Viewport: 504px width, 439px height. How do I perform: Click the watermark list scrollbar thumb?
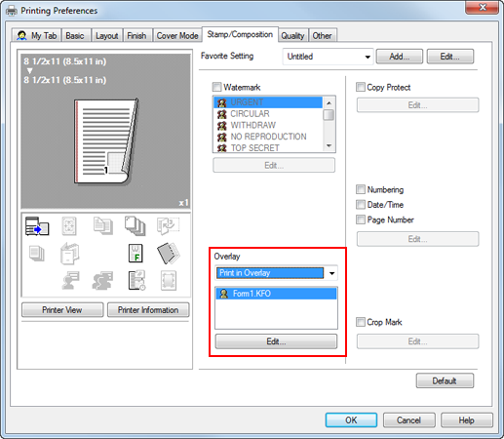click(x=329, y=115)
